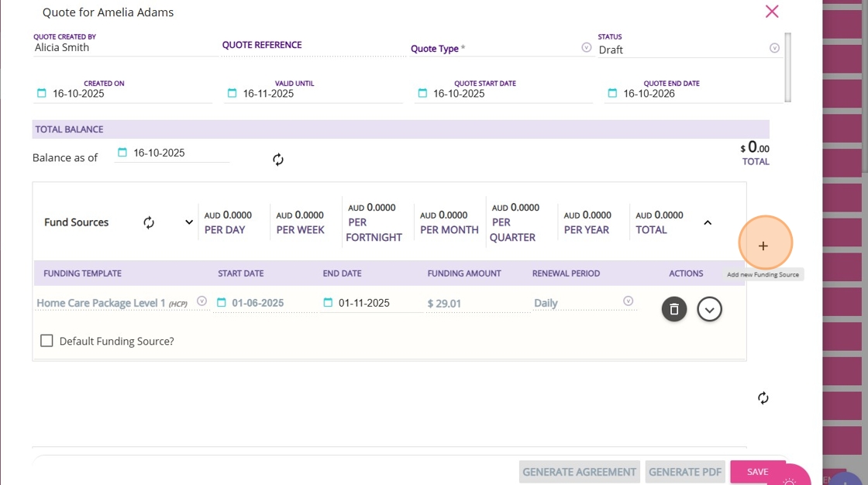The image size is (868, 485).
Task: Expand the funding source row details
Action: pyautogui.click(x=709, y=309)
